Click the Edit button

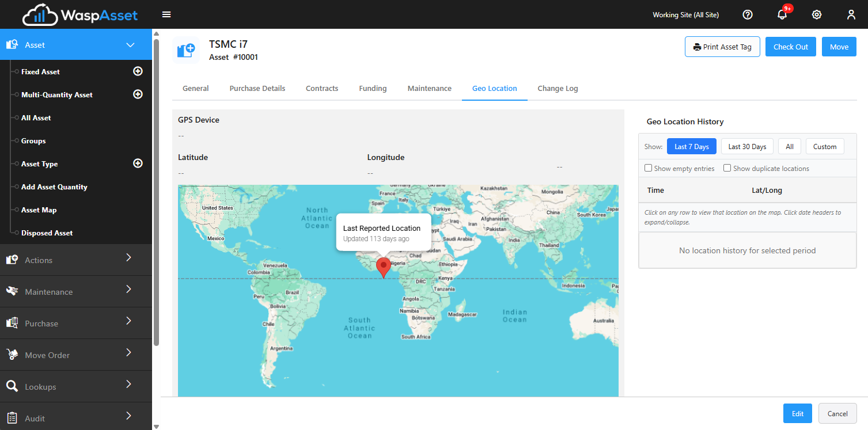pyautogui.click(x=798, y=413)
